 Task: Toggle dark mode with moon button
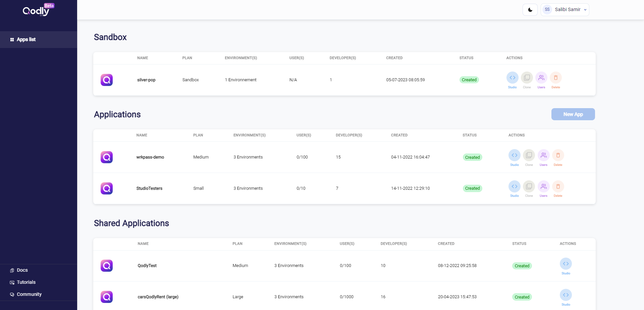[530, 10]
